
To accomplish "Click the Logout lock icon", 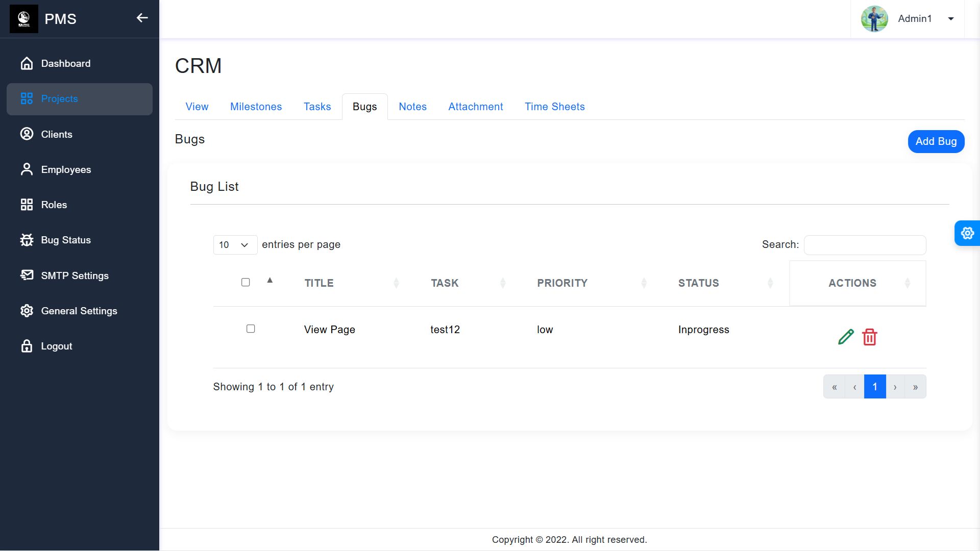I will coord(27,346).
